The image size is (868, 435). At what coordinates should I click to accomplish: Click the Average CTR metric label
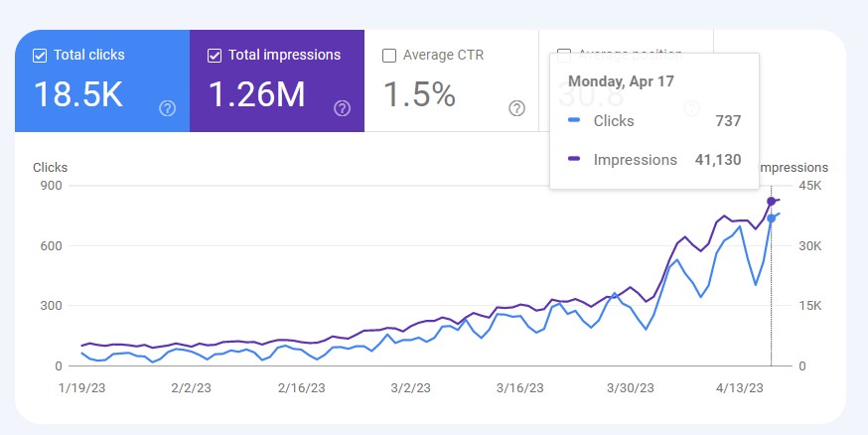coord(443,56)
